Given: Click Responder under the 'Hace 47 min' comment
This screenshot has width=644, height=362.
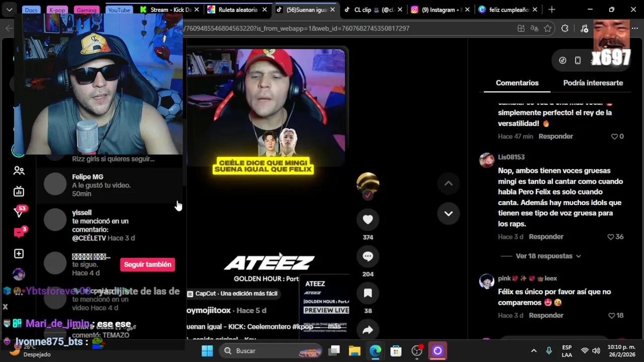Looking at the screenshot, I should click(x=555, y=136).
